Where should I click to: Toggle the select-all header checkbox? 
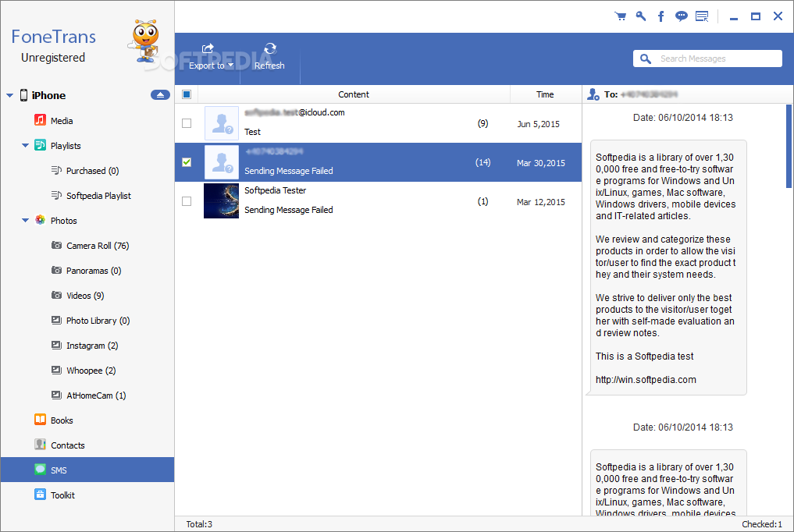(x=187, y=94)
